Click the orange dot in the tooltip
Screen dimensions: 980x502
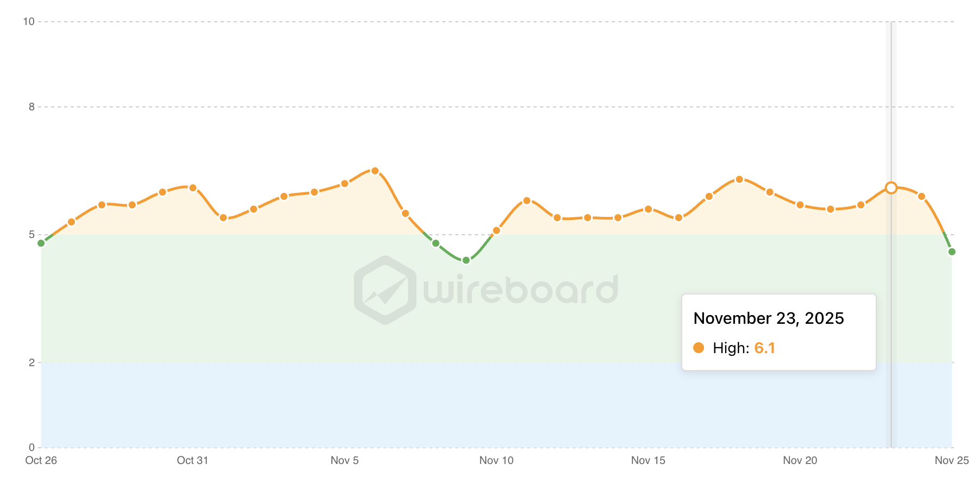pos(699,348)
